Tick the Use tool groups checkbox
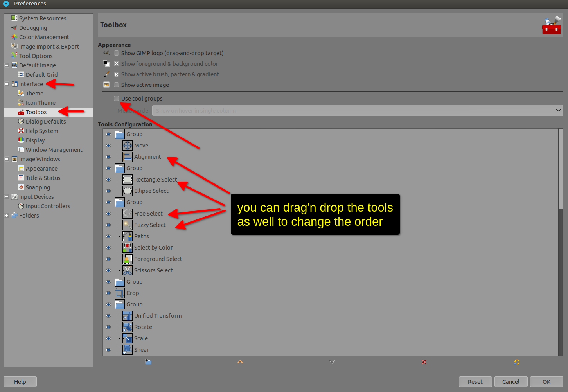This screenshot has height=392, width=568. (116, 99)
